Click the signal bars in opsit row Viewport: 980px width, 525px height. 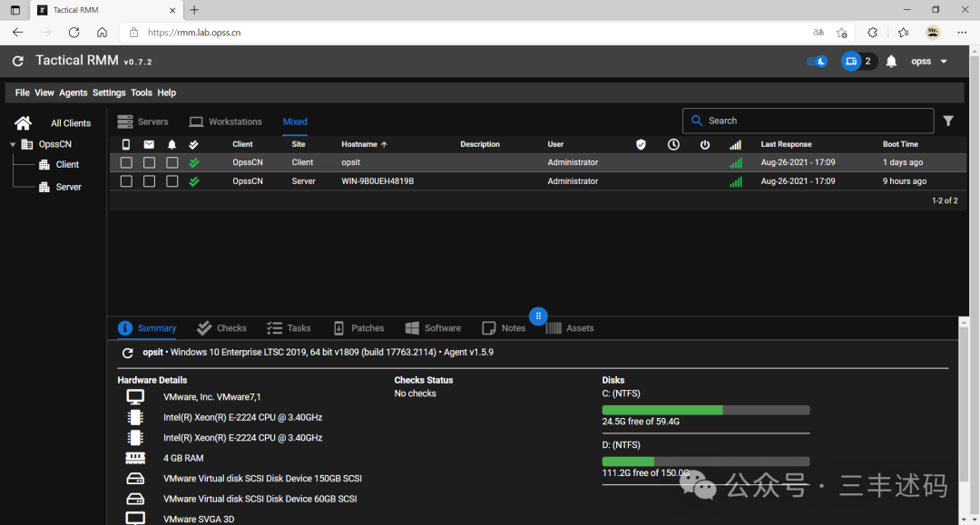[x=736, y=163]
